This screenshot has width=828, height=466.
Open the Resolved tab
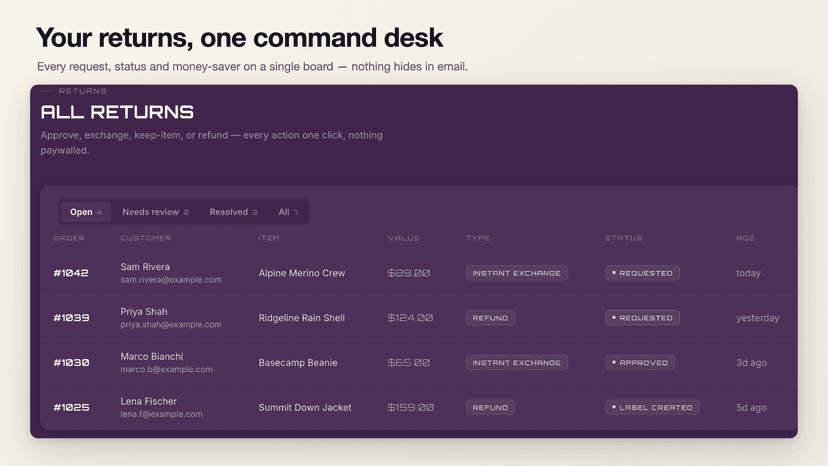233,212
